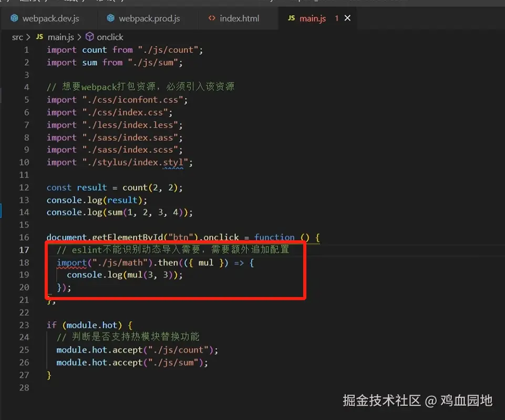This screenshot has width=505, height=420.
Task: Click the index.html tab HTML icon
Action: pos(212,18)
